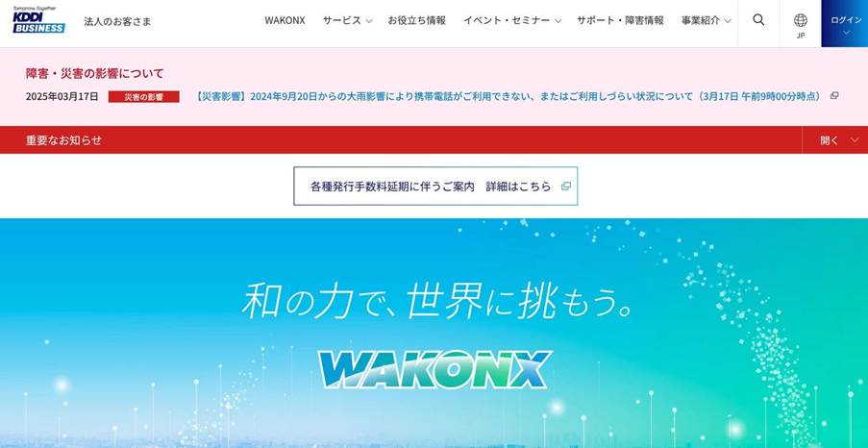Viewport: 868px width, 448px height.
Task: Click the KDDI Business logo
Action: pos(38,20)
